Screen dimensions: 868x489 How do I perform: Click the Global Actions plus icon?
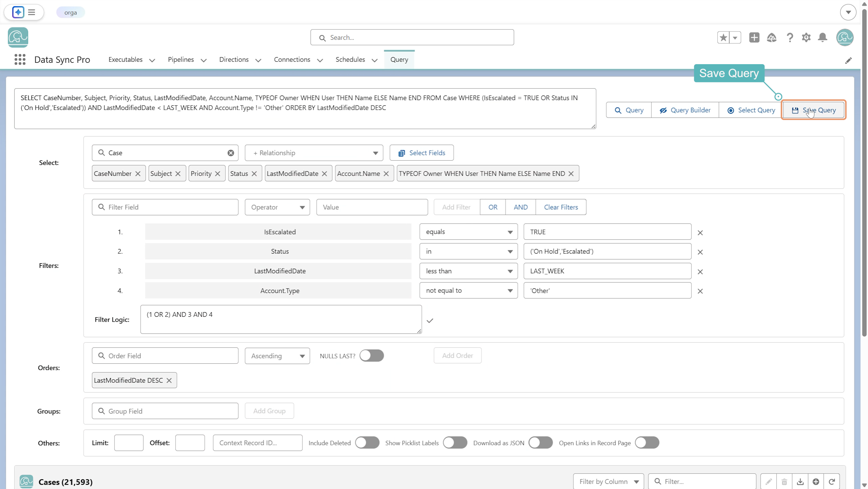[x=754, y=37]
